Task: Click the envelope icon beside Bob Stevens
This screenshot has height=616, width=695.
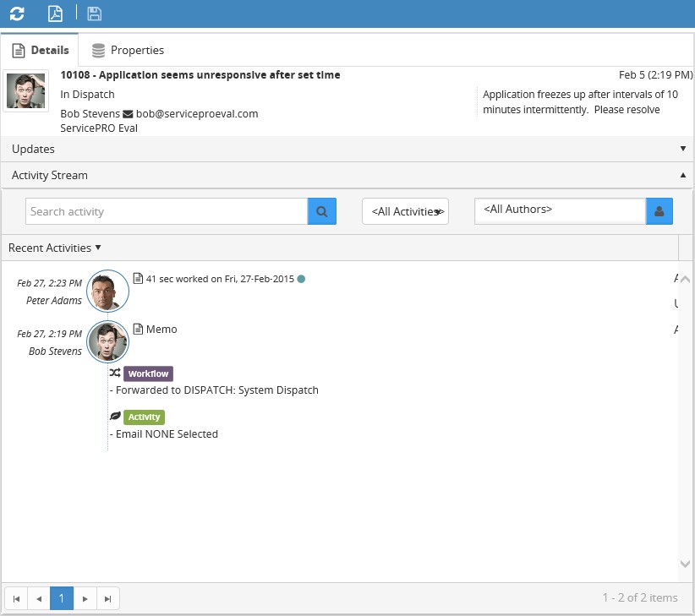Action: point(129,114)
